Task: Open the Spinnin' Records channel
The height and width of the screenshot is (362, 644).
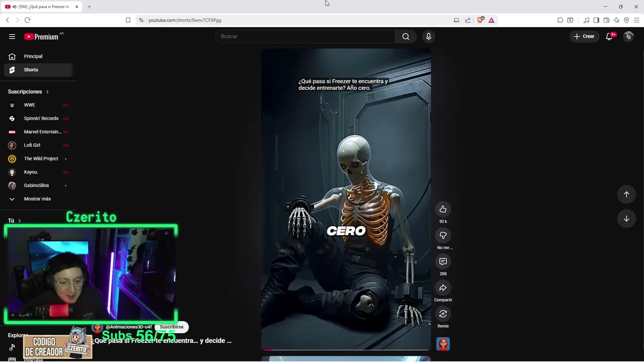Action: (x=38, y=119)
